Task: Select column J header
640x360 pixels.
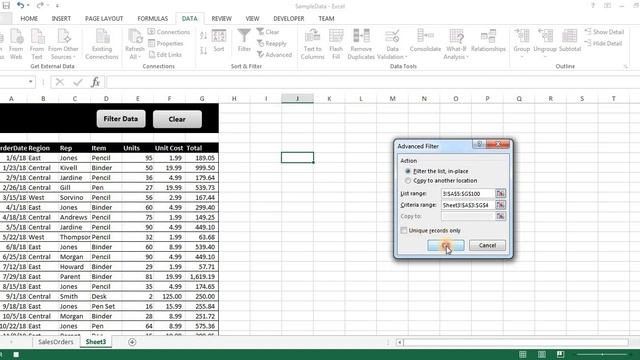Action: click(x=298, y=98)
